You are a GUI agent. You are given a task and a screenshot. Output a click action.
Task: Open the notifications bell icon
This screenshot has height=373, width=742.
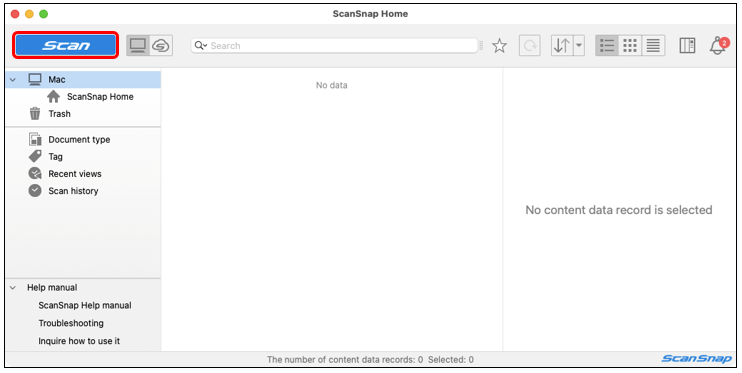[x=718, y=46]
